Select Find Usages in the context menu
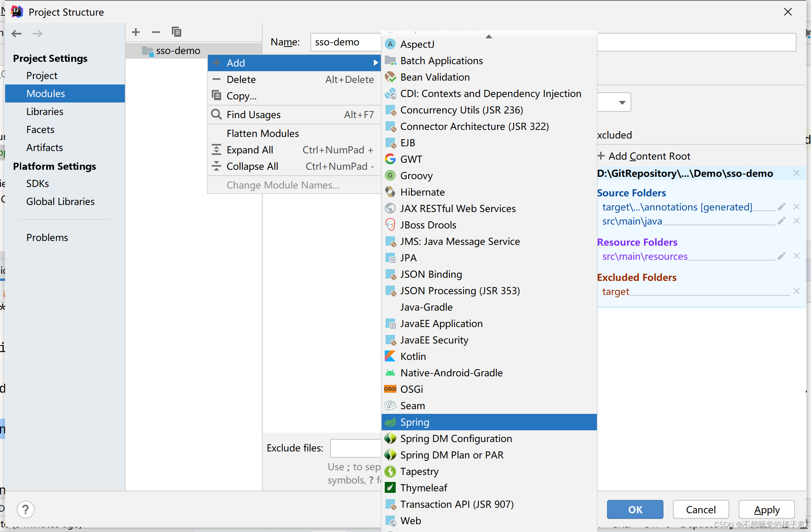The width and height of the screenshot is (811, 532). point(253,115)
